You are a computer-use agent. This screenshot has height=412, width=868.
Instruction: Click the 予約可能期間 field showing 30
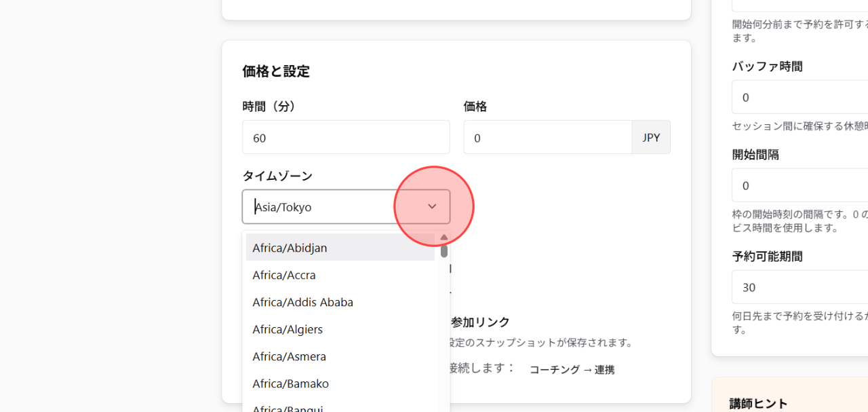tap(800, 287)
